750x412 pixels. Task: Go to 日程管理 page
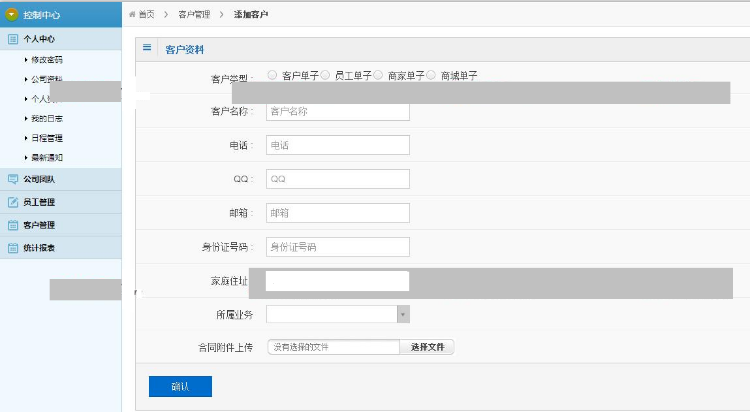tap(47, 138)
